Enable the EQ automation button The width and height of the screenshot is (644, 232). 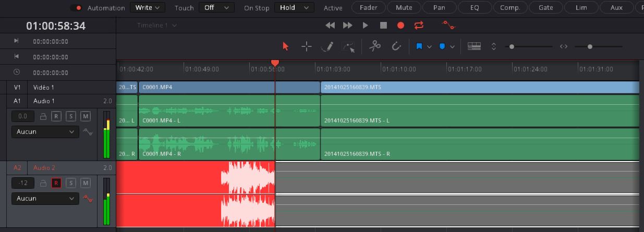pos(475,8)
